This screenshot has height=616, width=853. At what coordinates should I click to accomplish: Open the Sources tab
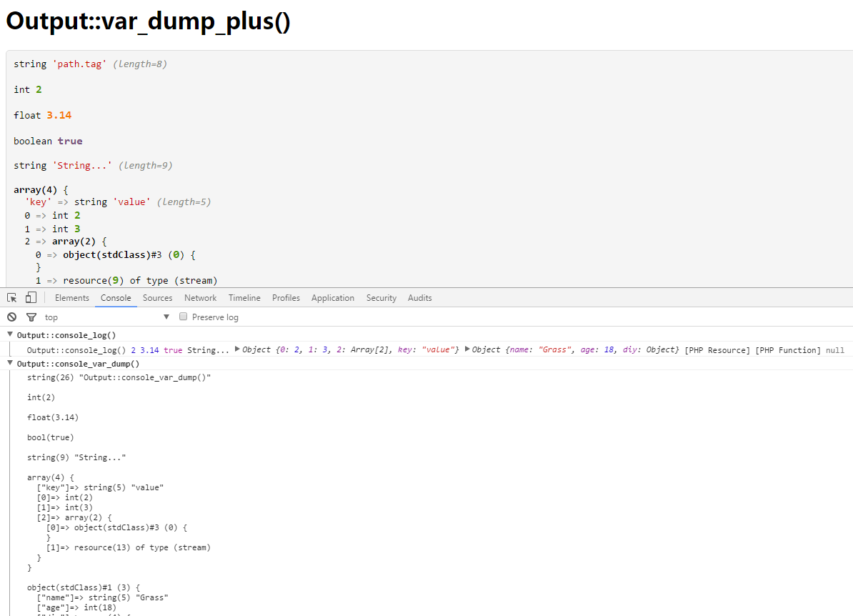[158, 298]
